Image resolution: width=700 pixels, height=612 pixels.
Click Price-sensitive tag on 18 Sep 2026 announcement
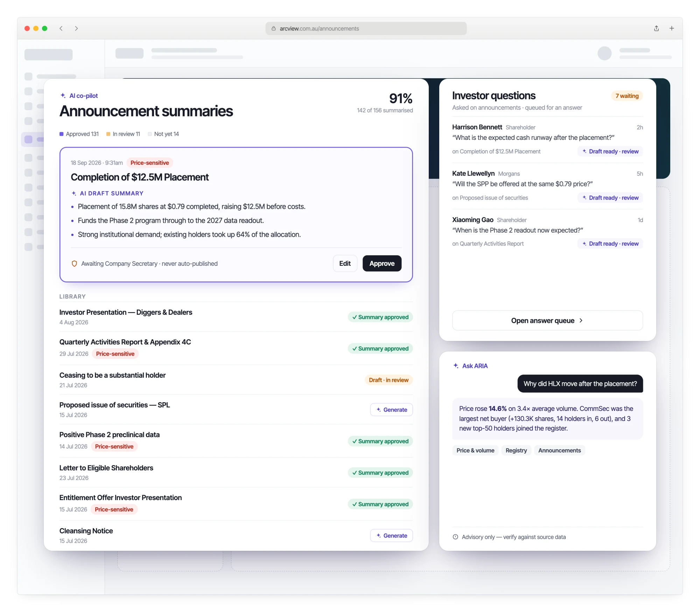[149, 163]
